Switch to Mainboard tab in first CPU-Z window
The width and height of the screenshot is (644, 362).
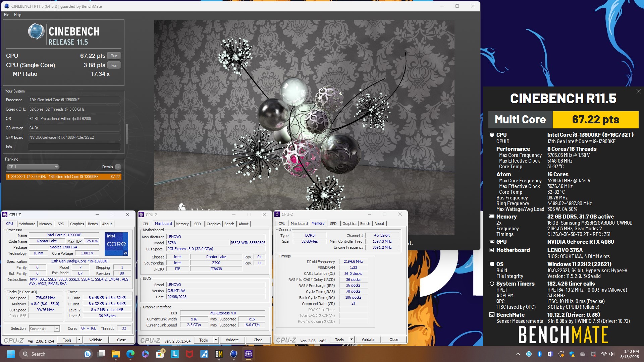pyautogui.click(x=27, y=224)
